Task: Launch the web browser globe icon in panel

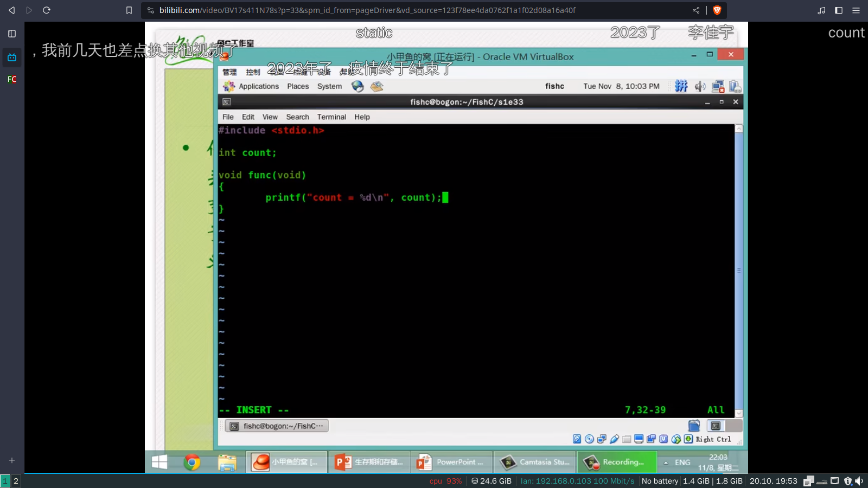Action: (358, 86)
